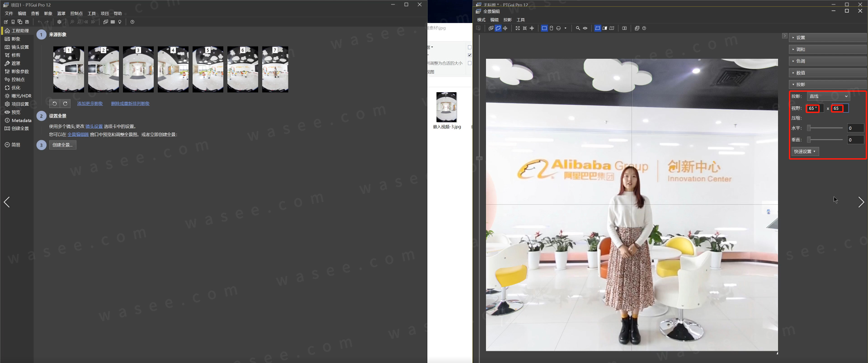Click the lightbulb tip icon in main toolbar
Viewport: 868px width, 363px height.
point(120,22)
